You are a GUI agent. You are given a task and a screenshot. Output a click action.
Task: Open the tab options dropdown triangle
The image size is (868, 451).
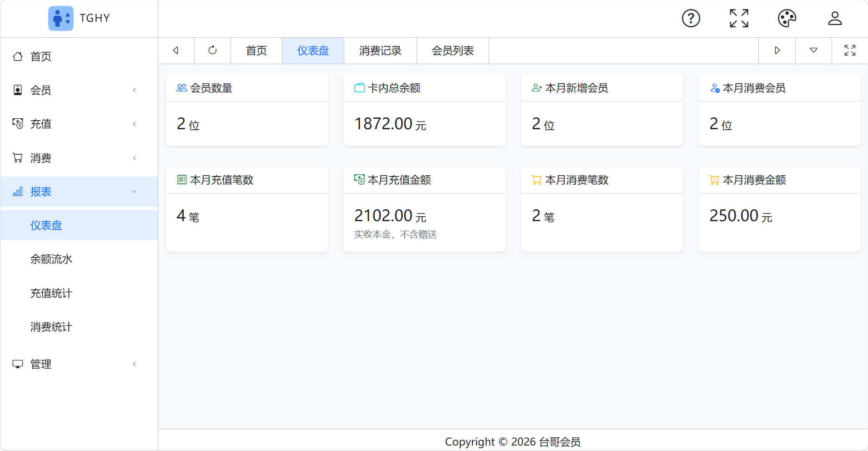[813, 51]
